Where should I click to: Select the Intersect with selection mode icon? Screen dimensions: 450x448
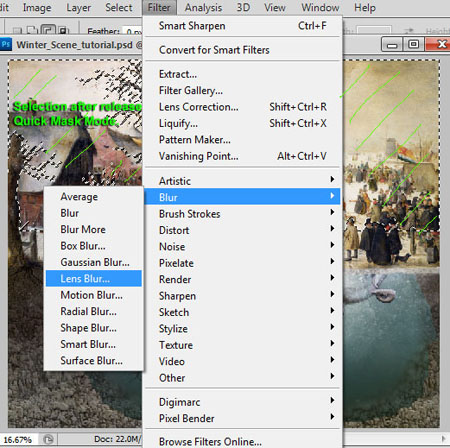(62, 30)
